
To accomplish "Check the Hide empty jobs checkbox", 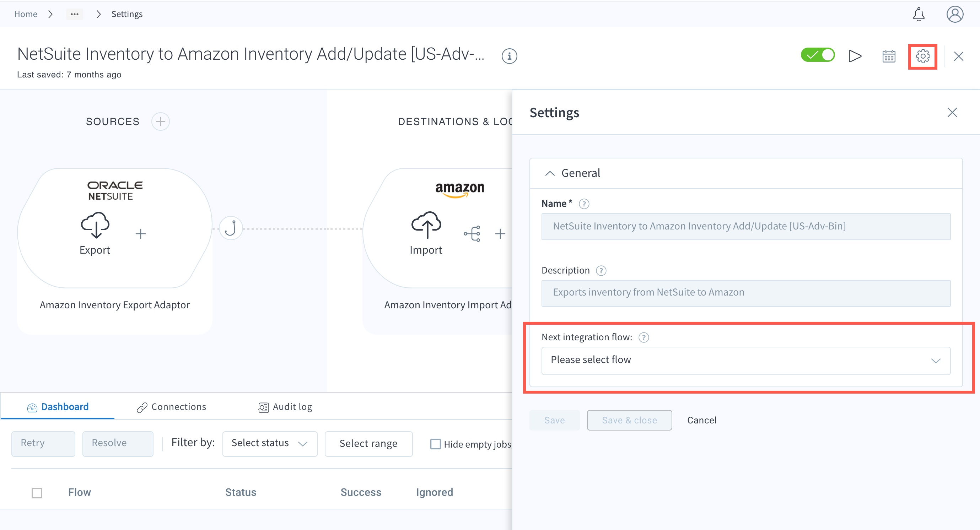I will [435, 444].
